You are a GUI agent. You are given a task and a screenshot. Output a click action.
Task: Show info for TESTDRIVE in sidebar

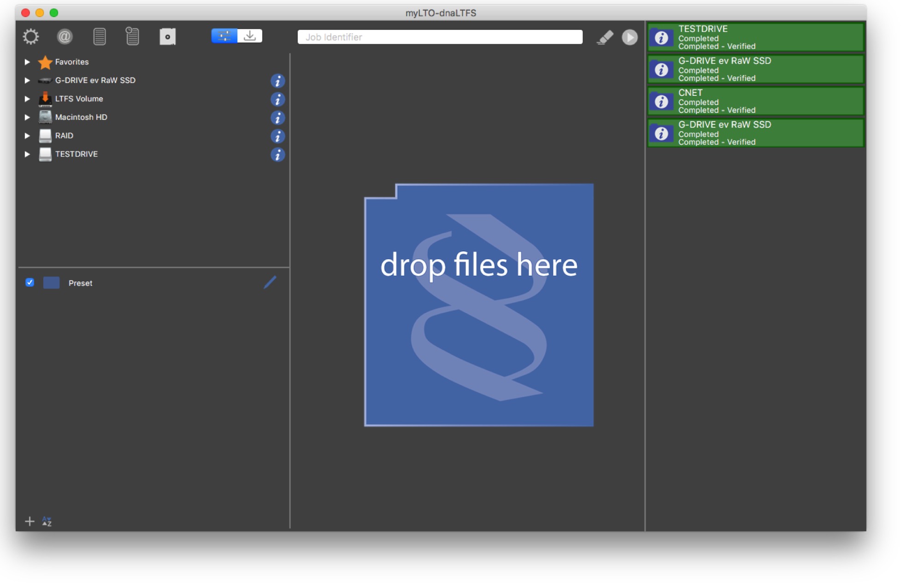click(x=277, y=155)
